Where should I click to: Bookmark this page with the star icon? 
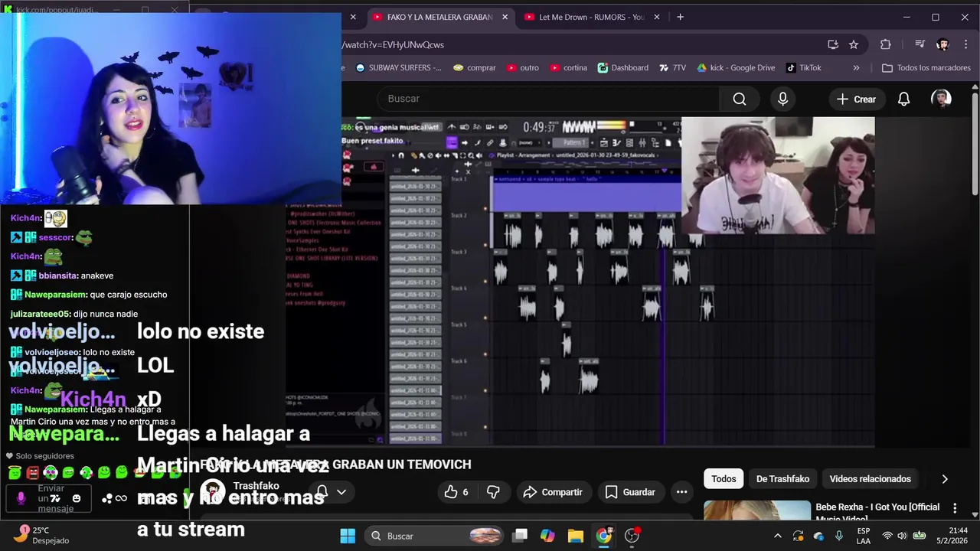pyautogui.click(x=854, y=44)
